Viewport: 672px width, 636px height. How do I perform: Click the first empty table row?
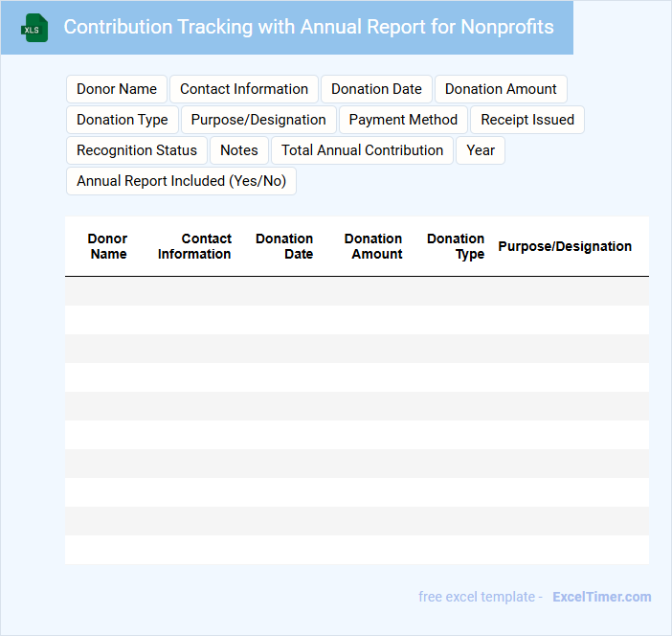coord(356,291)
